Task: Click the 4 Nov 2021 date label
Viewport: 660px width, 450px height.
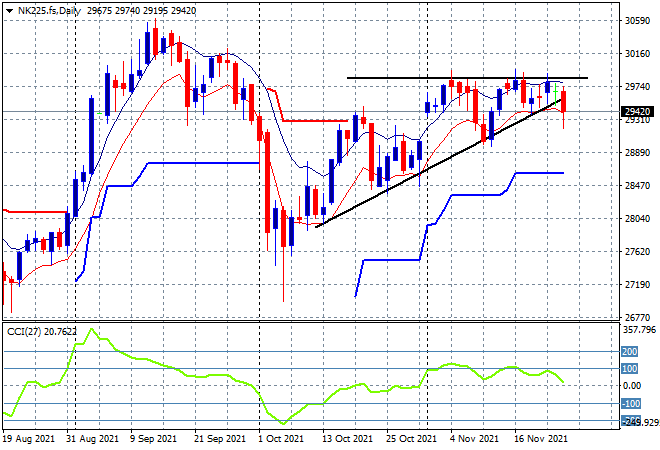Action: coord(474,439)
